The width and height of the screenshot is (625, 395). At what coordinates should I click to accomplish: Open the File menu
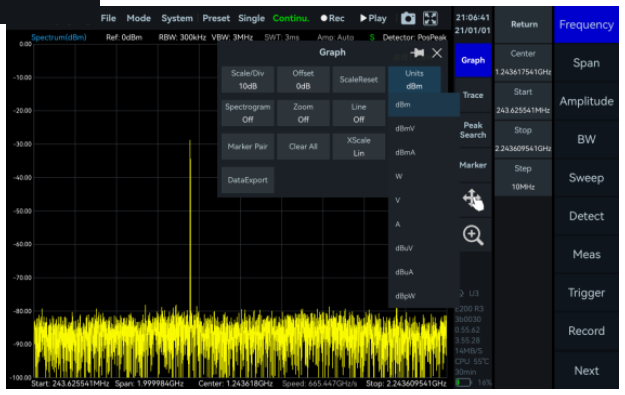coord(108,18)
